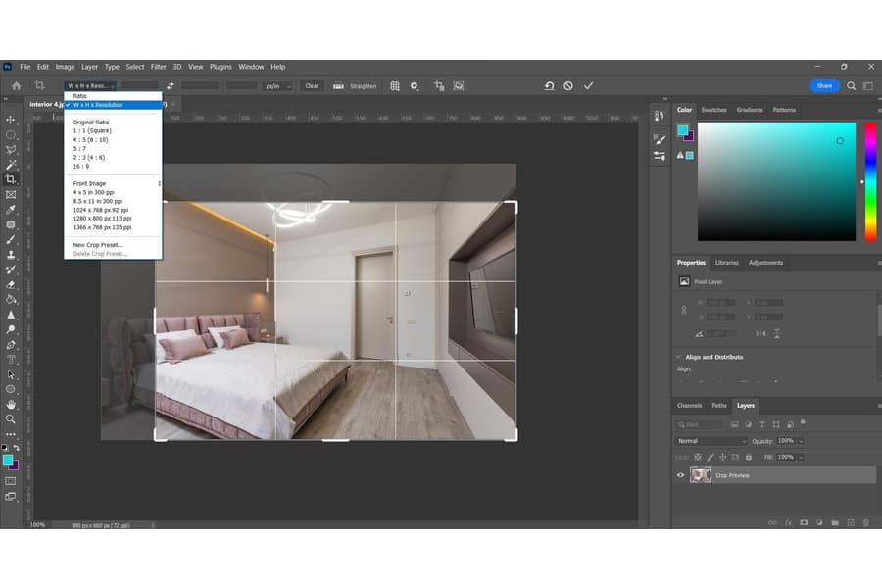Toggle lock position in Layers panel
Viewport: 882px width, 588px height.
723,457
